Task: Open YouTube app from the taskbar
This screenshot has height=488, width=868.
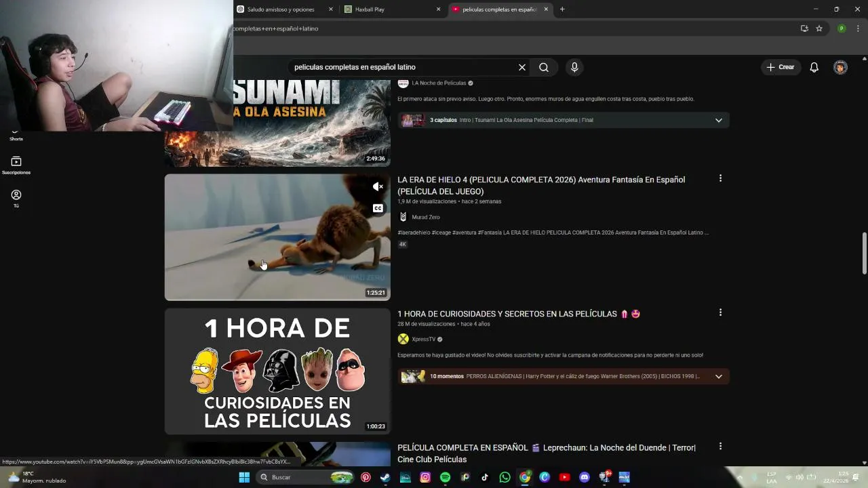Action: click(x=564, y=477)
